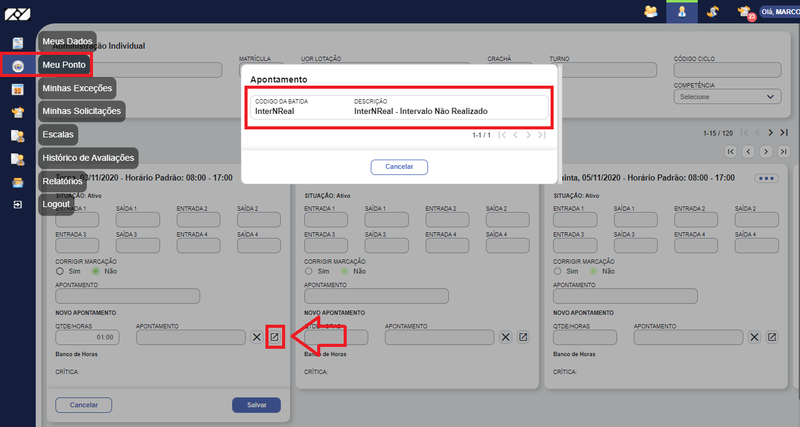Click the application logo at top left
This screenshot has width=800, height=427.
tap(18, 14)
